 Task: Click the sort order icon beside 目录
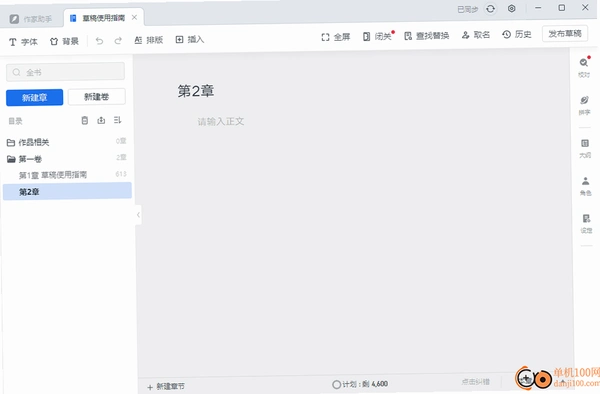pos(117,120)
